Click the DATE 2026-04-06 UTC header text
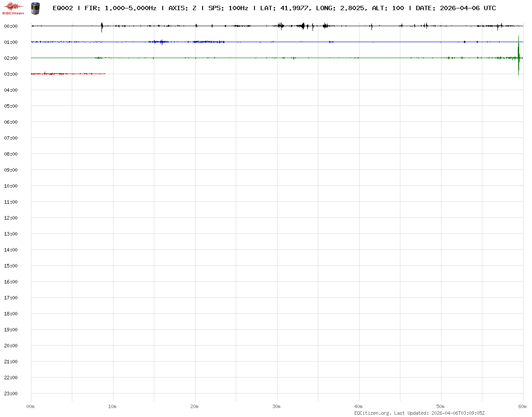This screenshot has width=532, height=417. (x=456, y=8)
